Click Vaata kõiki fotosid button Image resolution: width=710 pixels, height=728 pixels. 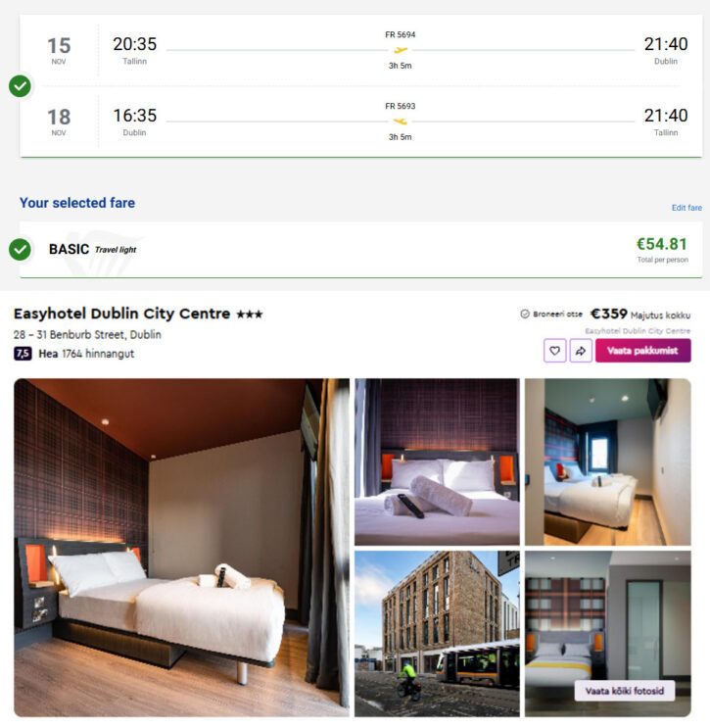click(x=624, y=691)
